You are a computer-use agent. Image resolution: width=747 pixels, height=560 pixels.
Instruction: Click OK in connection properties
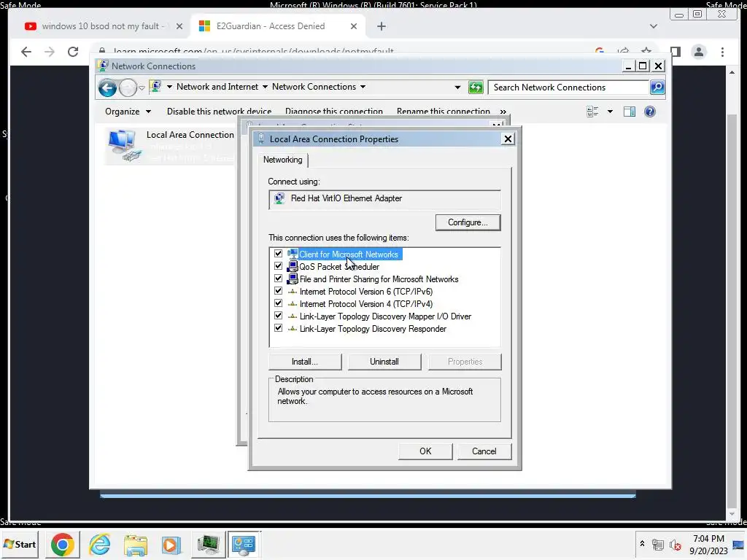(425, 451)
